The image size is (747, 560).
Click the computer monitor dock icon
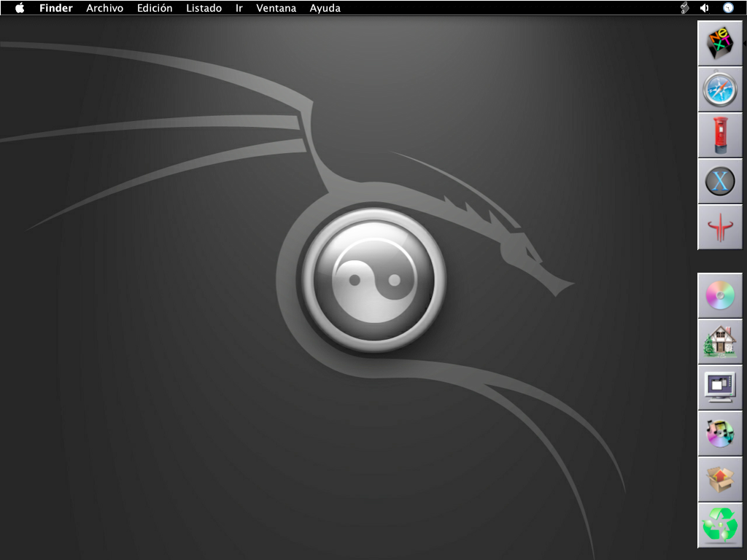tap(720, 388)
